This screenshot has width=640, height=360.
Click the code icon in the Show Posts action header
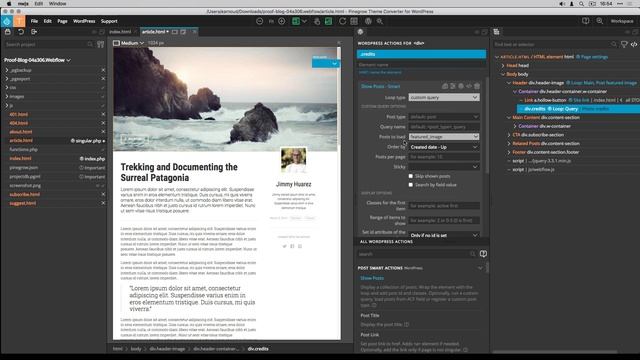469,86
